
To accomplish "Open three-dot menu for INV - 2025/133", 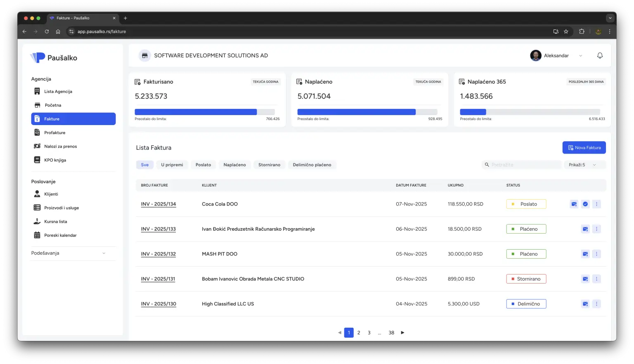I will coord(596,229).
